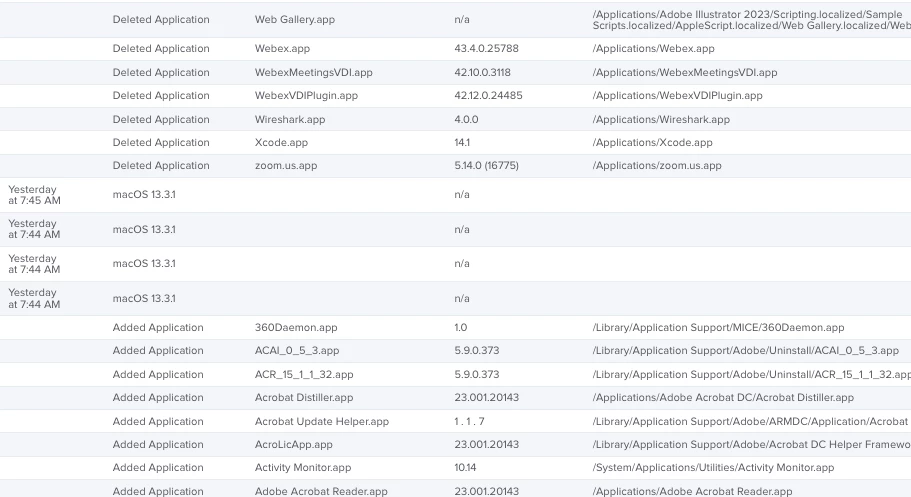Select Adobe Illustrator Web Gallery path
The width and height of the screenshot is (911, 497).
pos(751,20)
